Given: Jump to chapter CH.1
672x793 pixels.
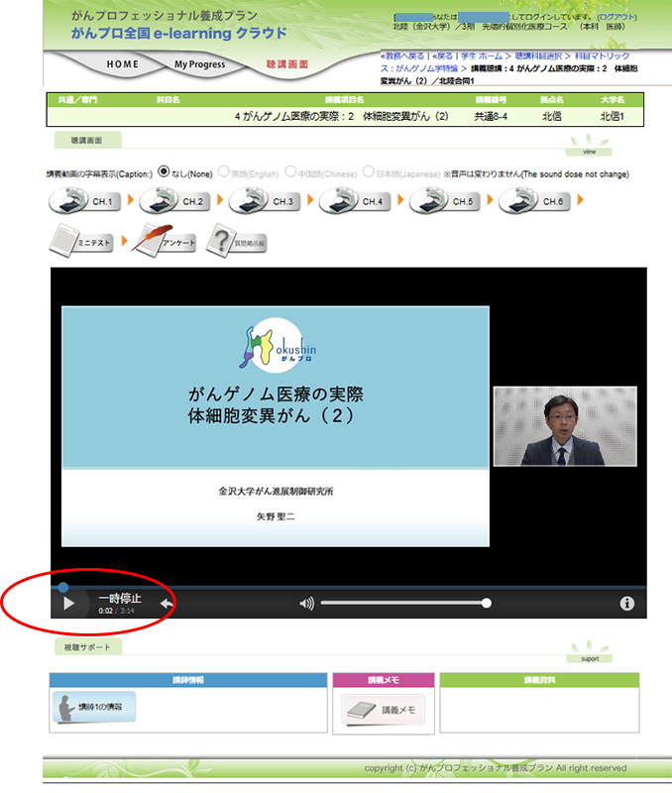Looking at the screenshot, I should [x=86, y=201].
